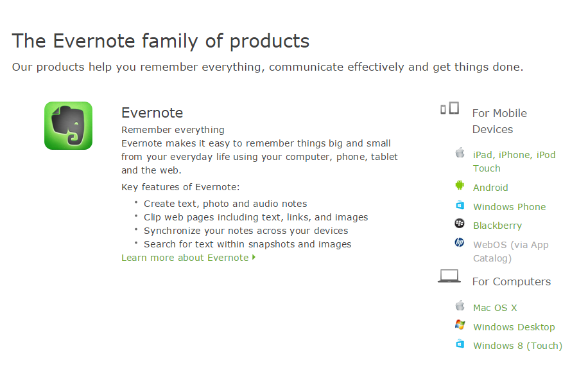The height and width of the screenshot is (365, 588).
Task: Open WebOS via App Catalog link
Action: (x=511, y=251)
